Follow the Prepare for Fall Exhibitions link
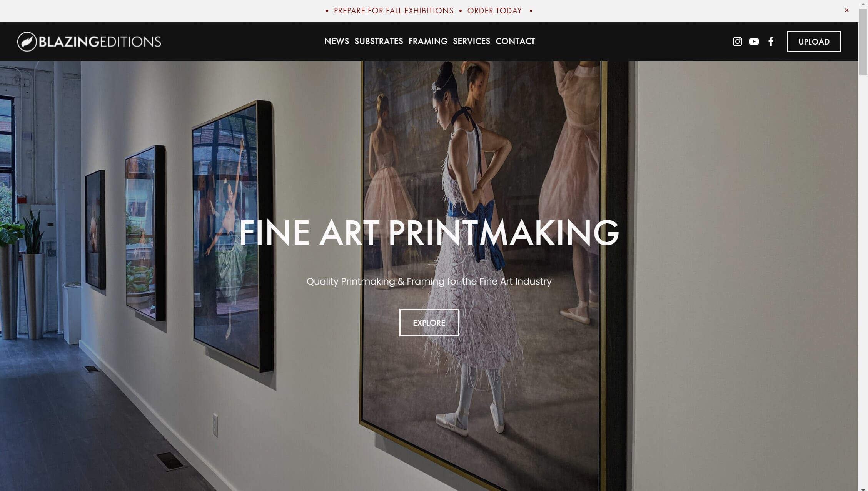 394,11
